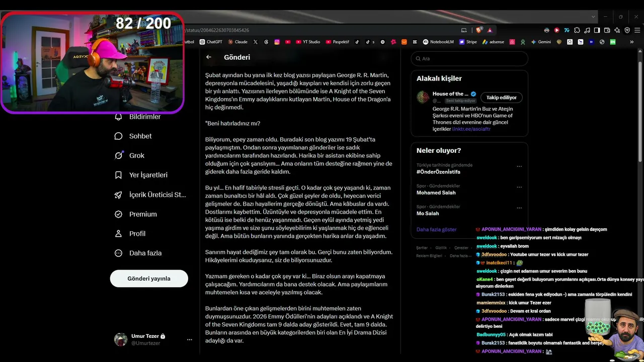Click the Profil person icon

click(x=119, y=234)
